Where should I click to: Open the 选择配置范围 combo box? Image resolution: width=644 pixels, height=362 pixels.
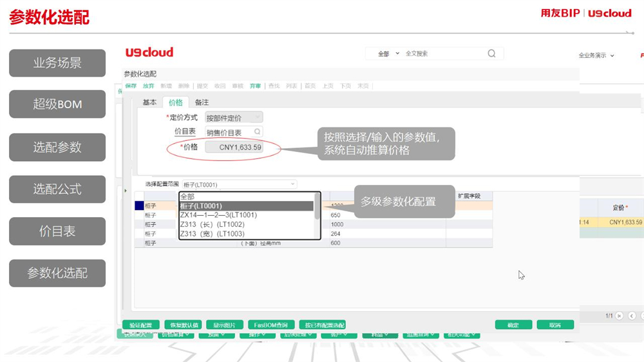(240, 184)
